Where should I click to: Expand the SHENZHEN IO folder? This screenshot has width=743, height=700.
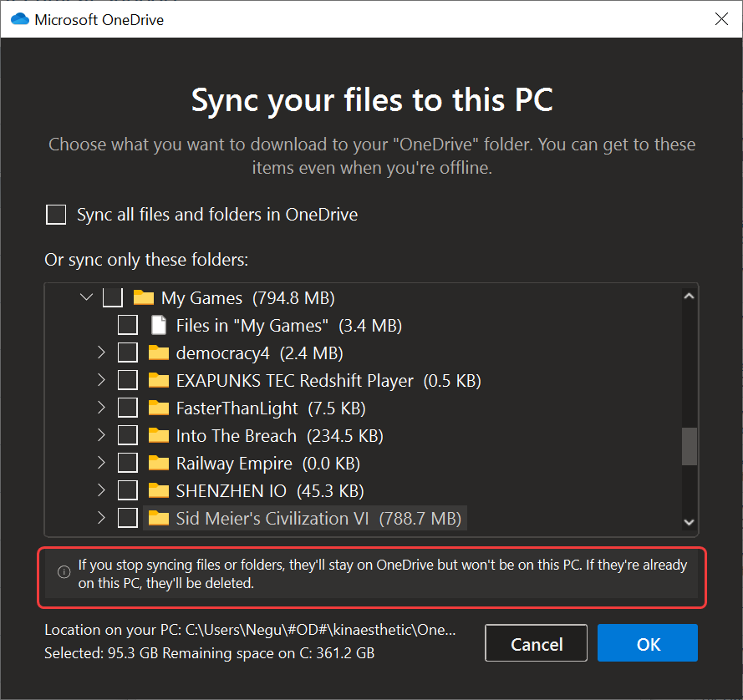coord(101,490)
